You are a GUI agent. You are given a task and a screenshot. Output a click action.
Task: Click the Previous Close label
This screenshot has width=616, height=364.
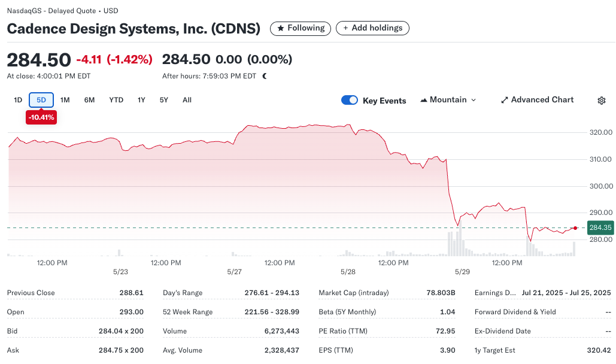[x=31, y=293]
